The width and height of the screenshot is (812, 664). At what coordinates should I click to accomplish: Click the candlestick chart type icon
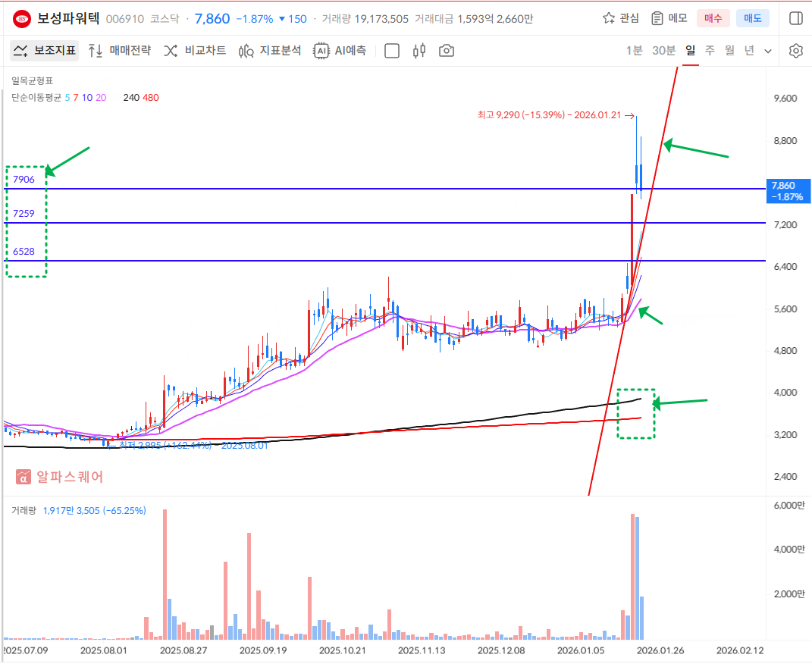click(x=419, y=51)
